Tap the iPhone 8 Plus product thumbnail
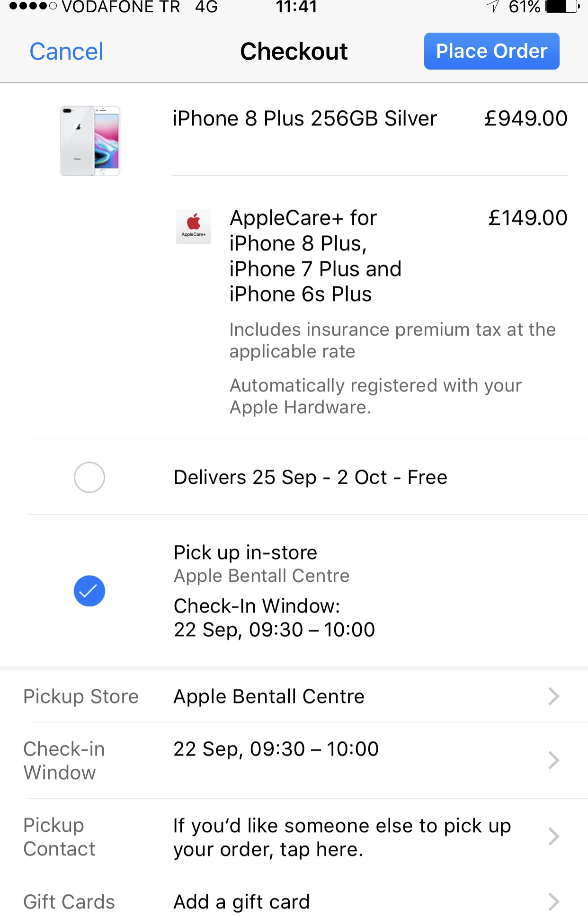The image size is (588, 917). click(90, 141)
